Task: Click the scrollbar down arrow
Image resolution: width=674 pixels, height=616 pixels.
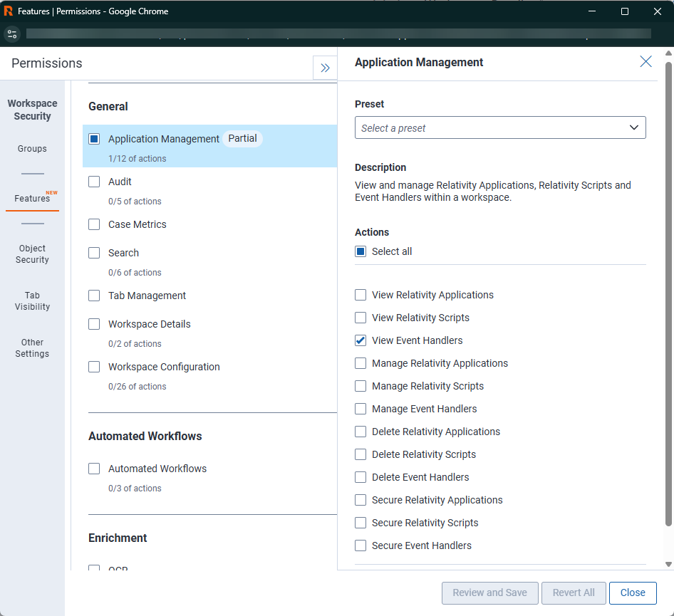Action: (x=668, y=565)
